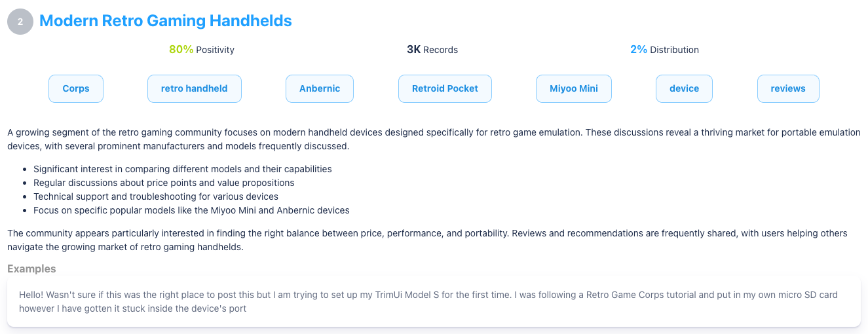Click the number 2 circle badge
Viewport: 868px width, 334px height.
[x=20, y=22]
